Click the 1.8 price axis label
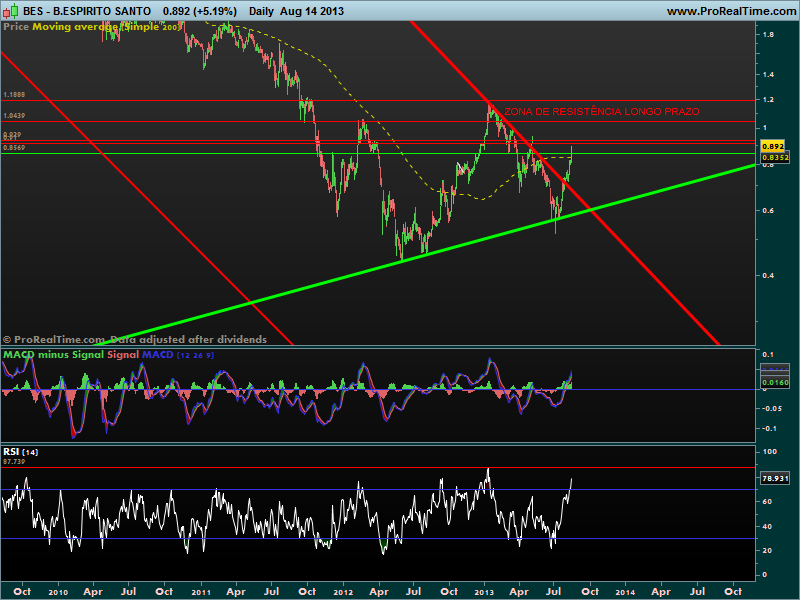The width and height of the screenshot is (800, 600). click(768, 35)
